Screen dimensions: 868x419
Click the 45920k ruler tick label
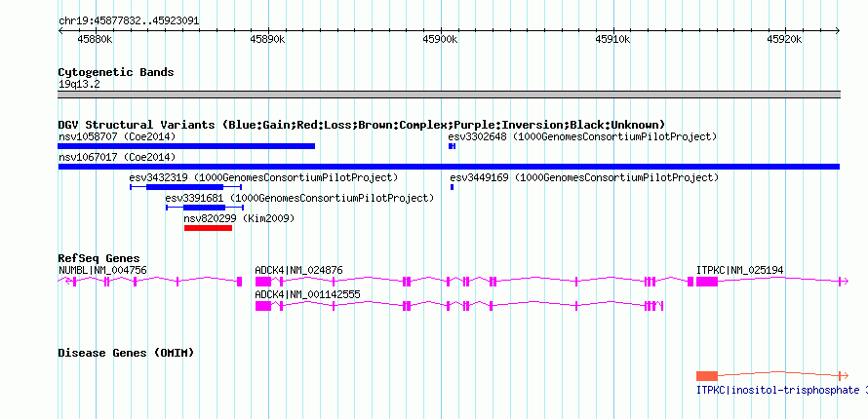(785, 39)
